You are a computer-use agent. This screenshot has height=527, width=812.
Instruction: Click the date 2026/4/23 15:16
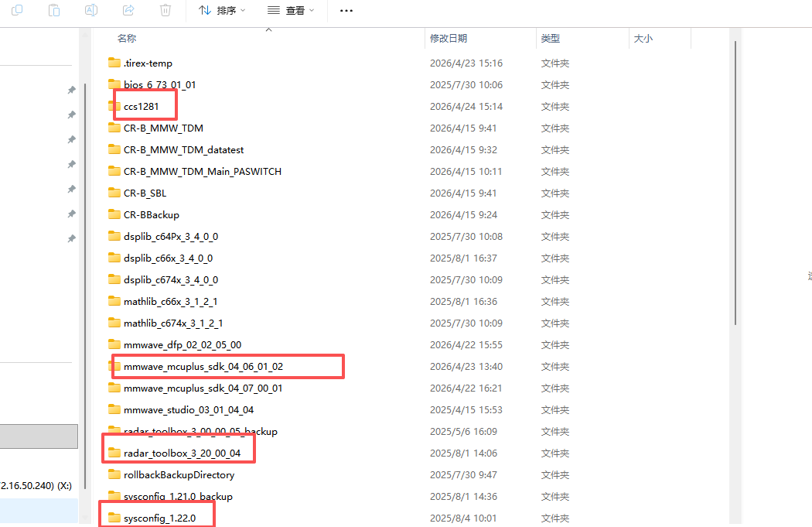point(466,63)
